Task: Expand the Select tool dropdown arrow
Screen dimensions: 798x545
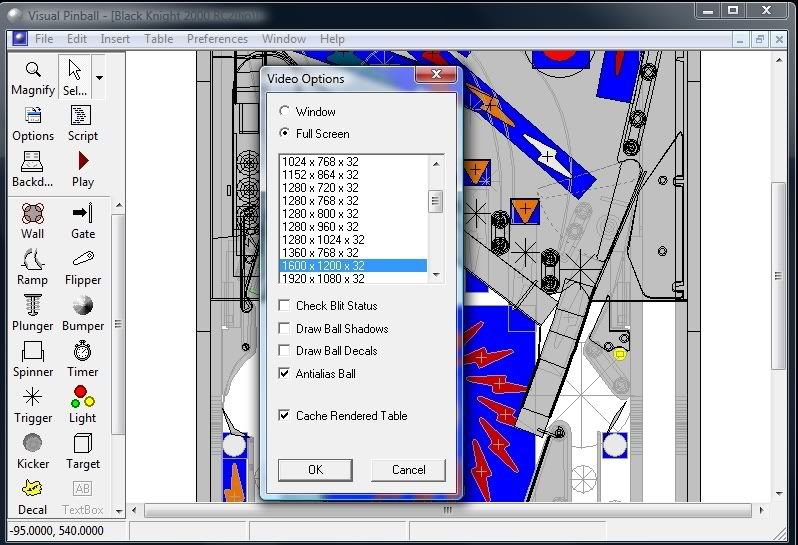Action: click(99, 76)
